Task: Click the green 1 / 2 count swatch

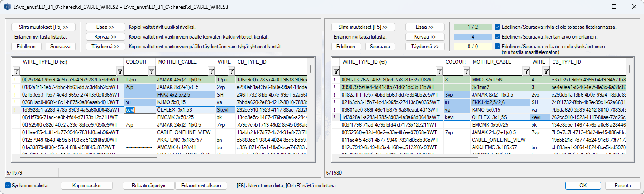Action: 473,27
